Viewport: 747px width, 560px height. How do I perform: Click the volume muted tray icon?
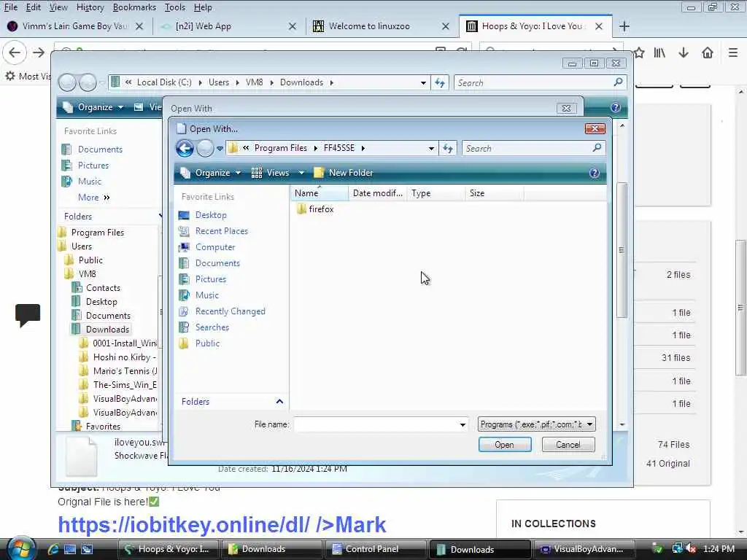coord(692,549)
